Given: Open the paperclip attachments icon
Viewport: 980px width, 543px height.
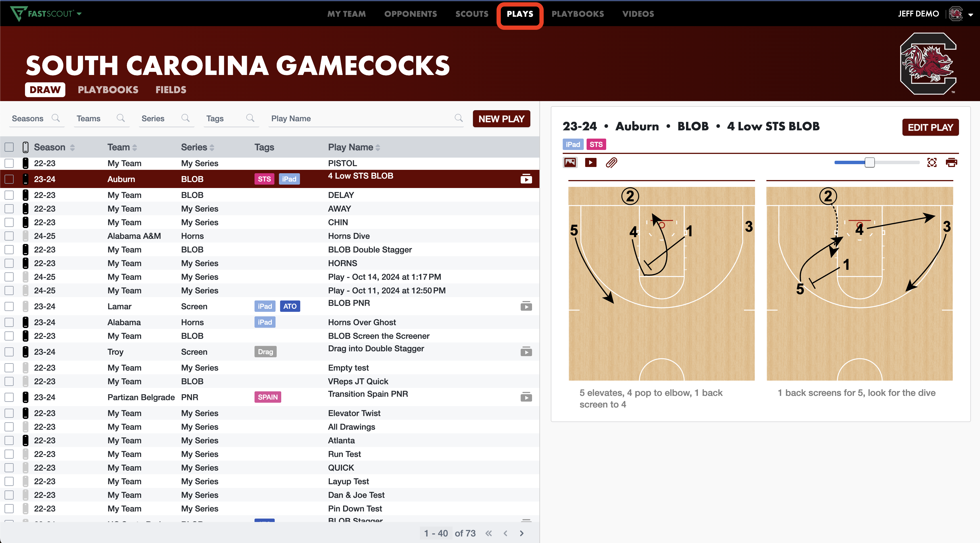Looking at the screenshot, I should [611, 163].
